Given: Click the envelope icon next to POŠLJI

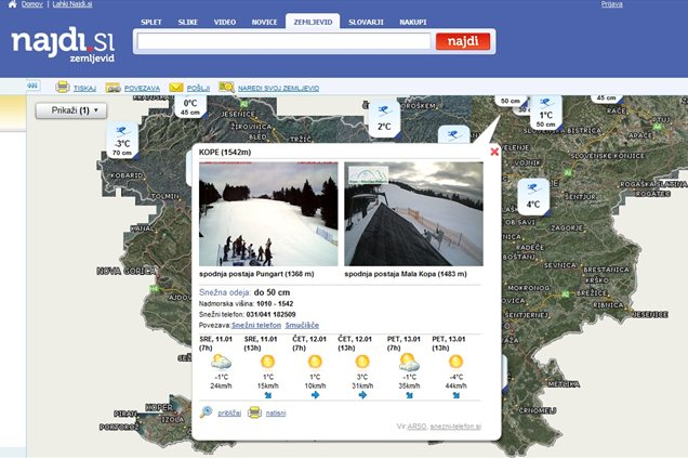Looking at the screenshot, I should [x=176, y=87].
